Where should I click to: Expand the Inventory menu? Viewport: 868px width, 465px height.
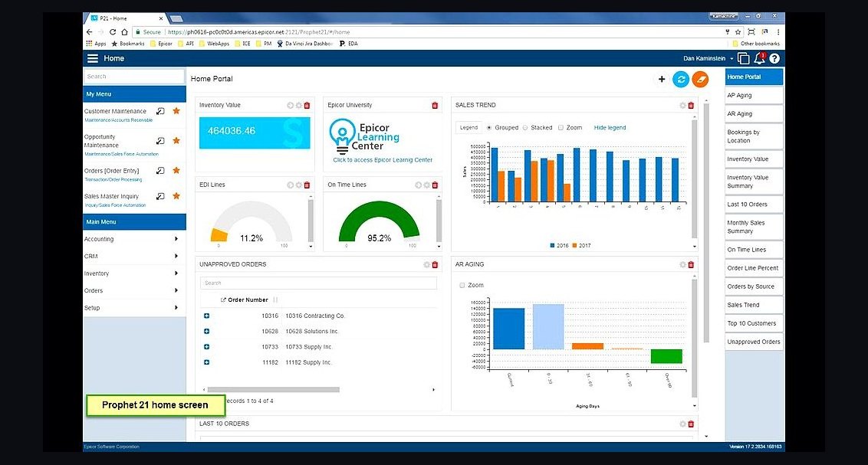[x=134, y=273]
